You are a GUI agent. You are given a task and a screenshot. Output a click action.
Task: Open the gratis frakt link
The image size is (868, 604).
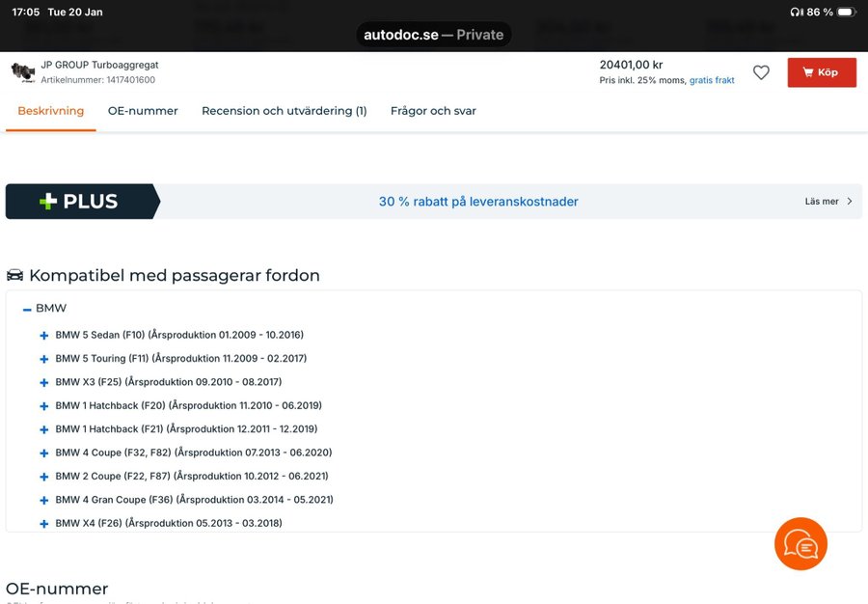tap(712, 81)
